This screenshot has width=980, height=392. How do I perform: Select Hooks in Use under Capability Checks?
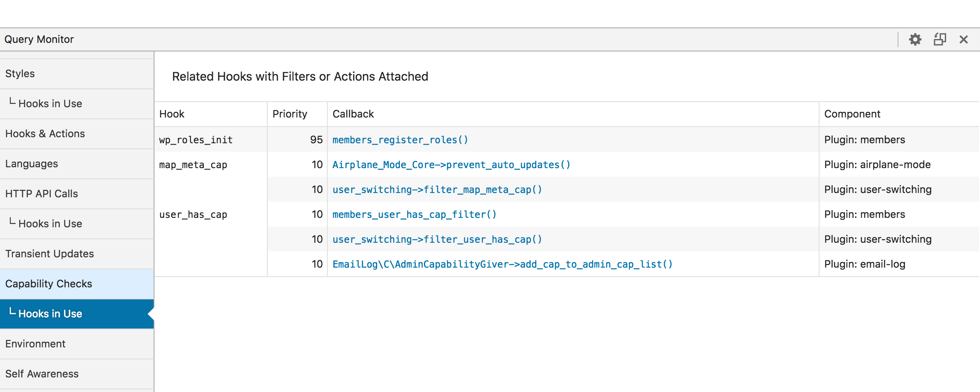coord(77,314)
